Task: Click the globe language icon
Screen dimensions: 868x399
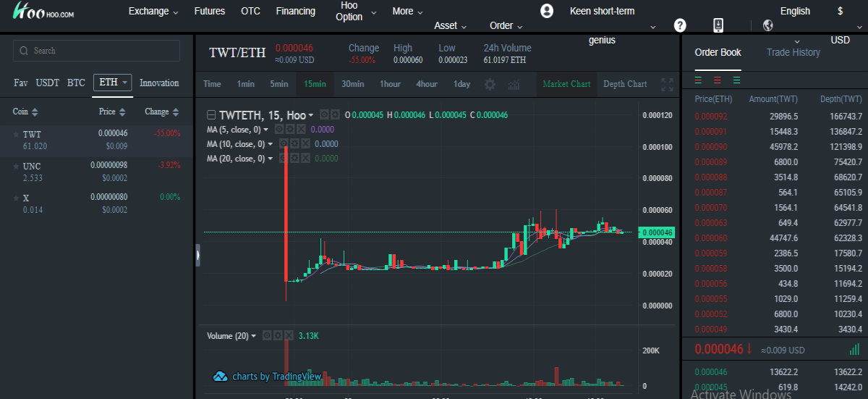Action: coord(768,25)
